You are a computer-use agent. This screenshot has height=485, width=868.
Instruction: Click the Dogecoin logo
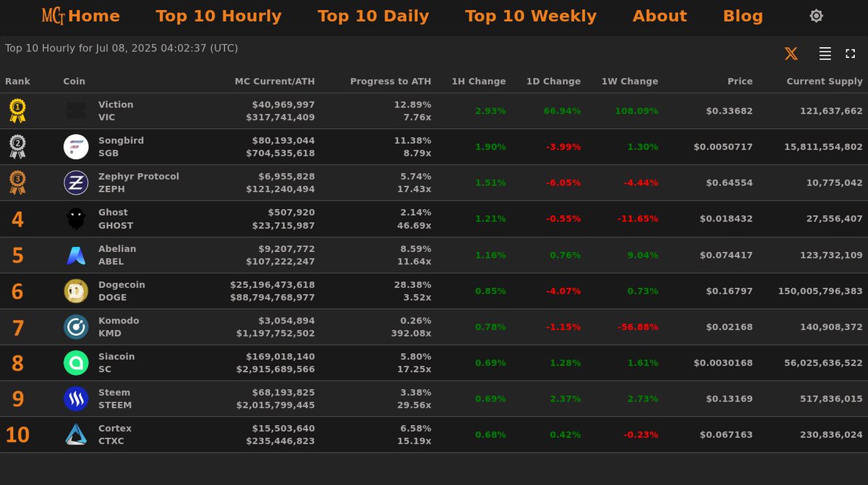click(76, 291)
